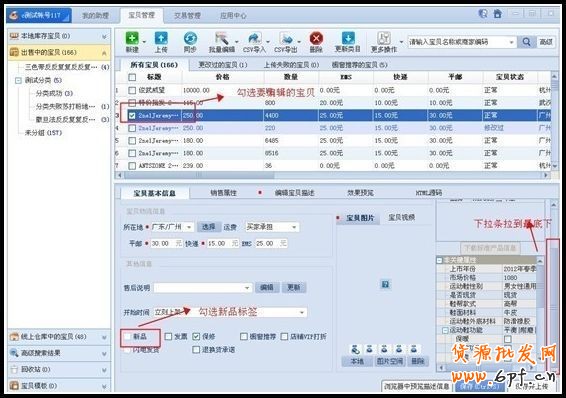
Task: Uncheck the selected row with quantity 4400
Action: point(132,115)
